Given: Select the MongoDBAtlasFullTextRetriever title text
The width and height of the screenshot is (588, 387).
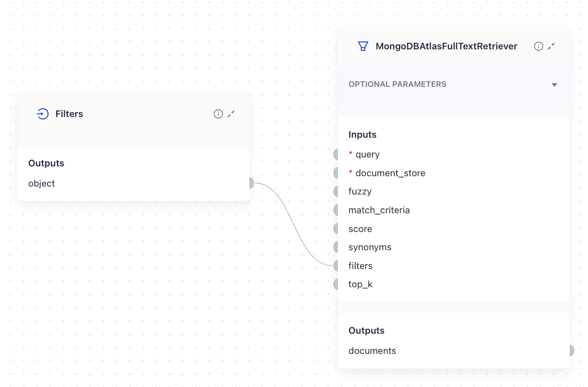Looking at the screenshot, I should click(x=446, y=46).
